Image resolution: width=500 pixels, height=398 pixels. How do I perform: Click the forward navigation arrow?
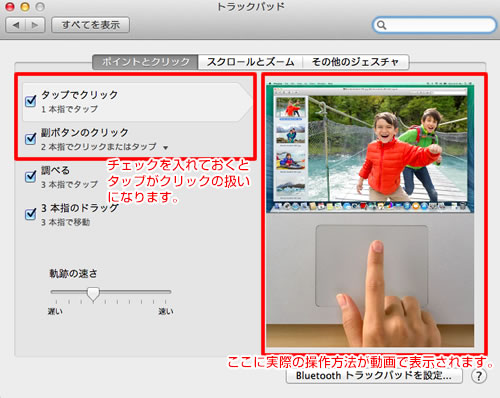pyautogui.click(x=35, y=25)
